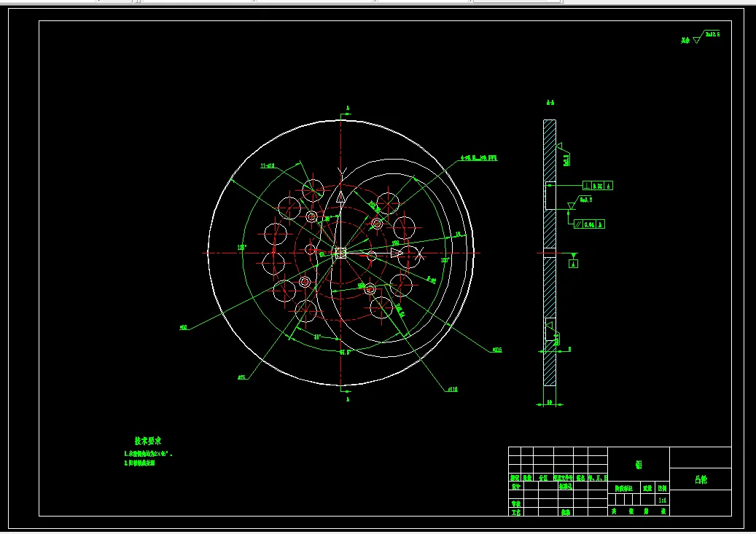Select the ø118 diameter dimension label
Viewport: 756px width, 534px height.
(453, 390)
